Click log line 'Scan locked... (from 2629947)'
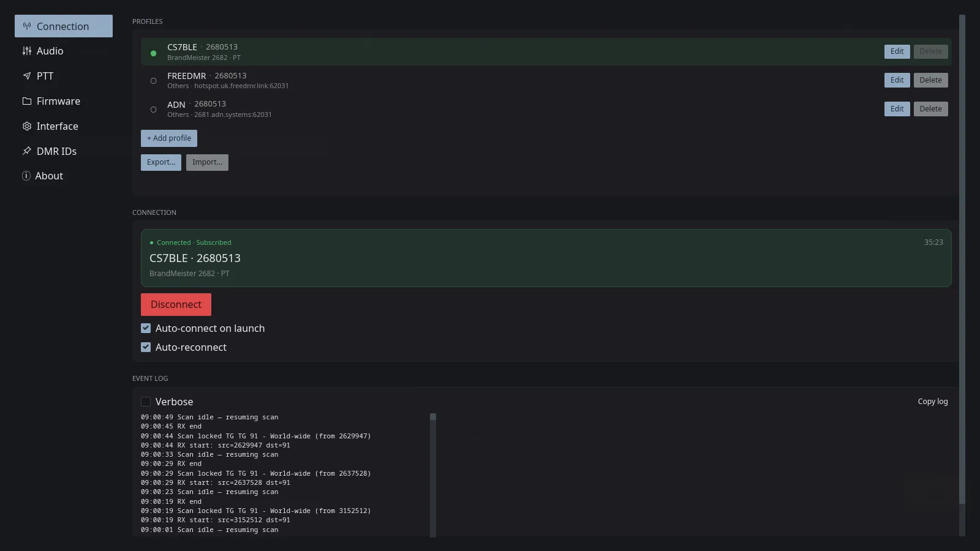The height and width of the screenshot is (551, 980). click(x=256, y=436)
